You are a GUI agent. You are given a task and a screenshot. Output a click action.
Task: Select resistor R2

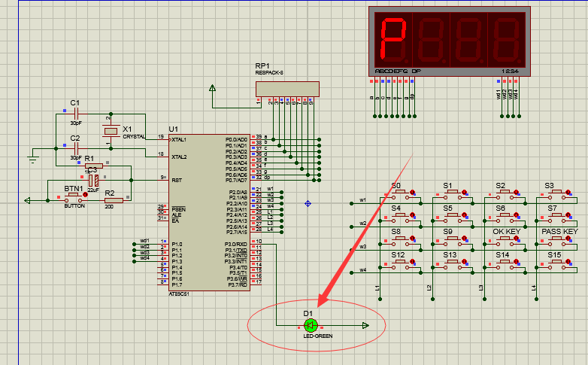coord(114,200)
